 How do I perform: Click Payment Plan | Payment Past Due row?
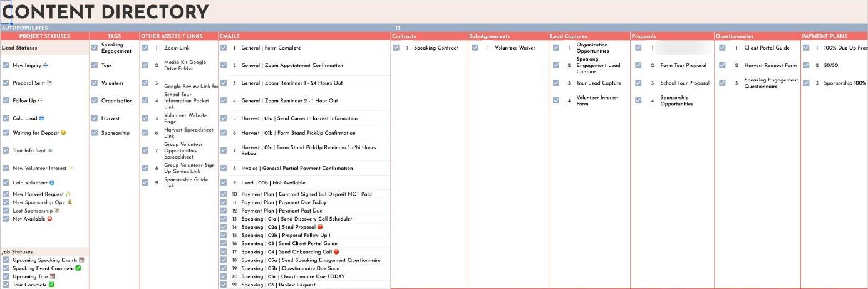(282, 211)
